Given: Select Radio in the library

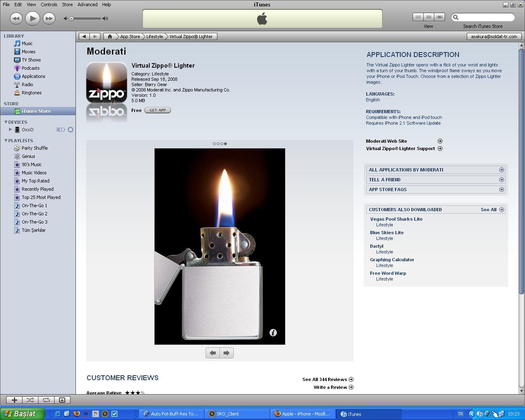Looking at the screenshot, I should pyautogui.click(x=27, y=84).
